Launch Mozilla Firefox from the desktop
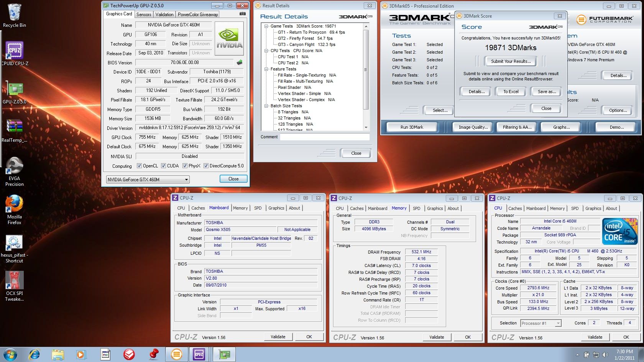This screenshot has height=362, width=644. [x=15, y=210]
